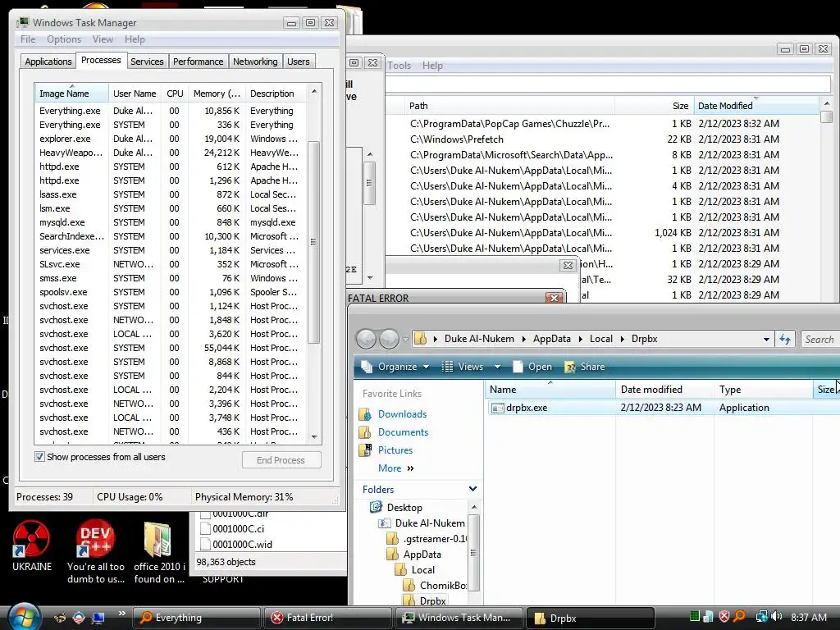Open the Views dropdown arrow in Explorer
The width and height of the screenshot is (840, 630).
497,367
